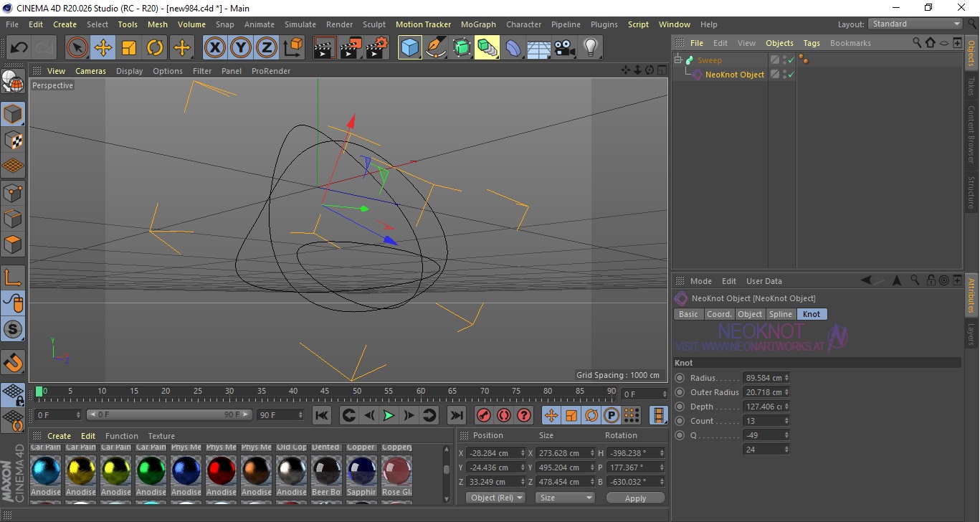Select the Sweep object in tree
The width and height of the screenshot is (980, 522).
click(710, 60)
